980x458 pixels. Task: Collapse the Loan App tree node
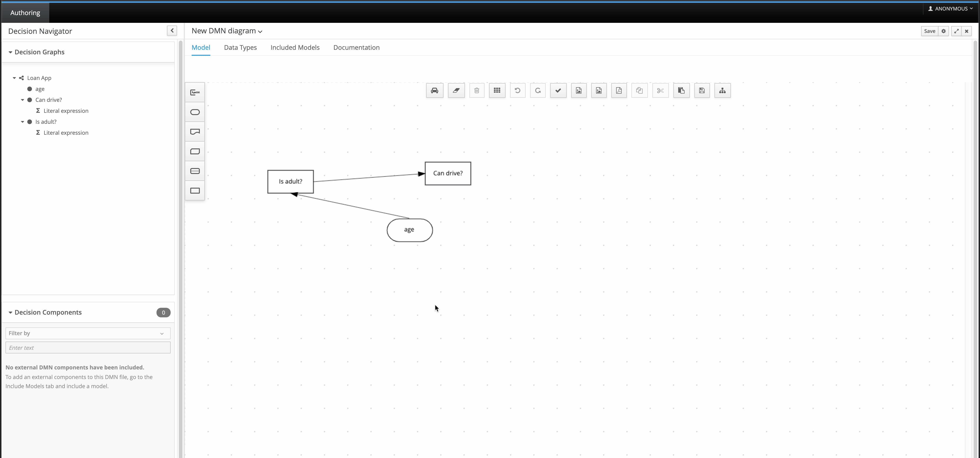[x=14, y=78]
